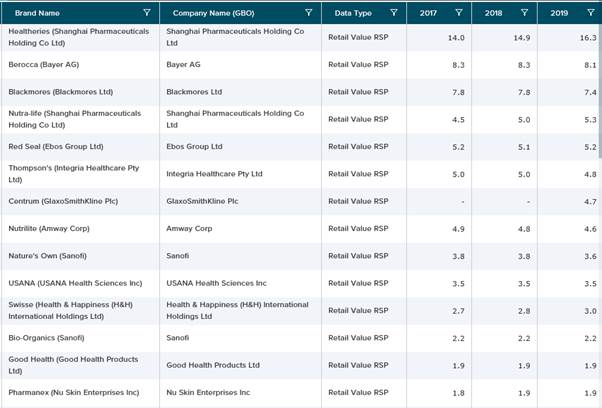The height and width of the screenshot is (408, 602).
Task: Open the 2019 column filter icon
Action: [x=591, y=13]
